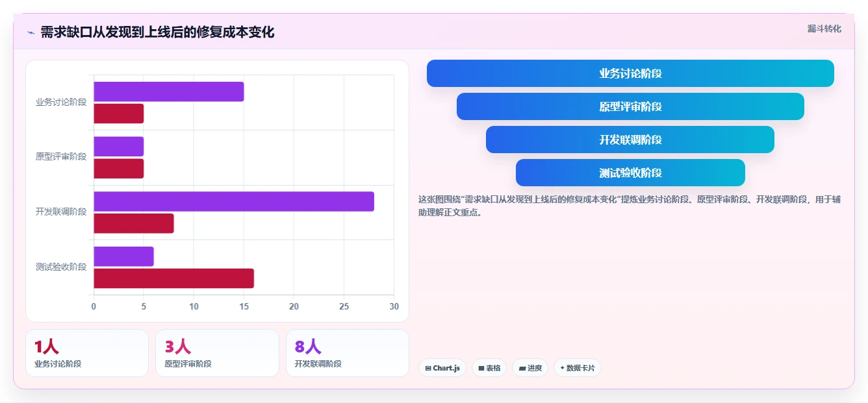Image resolution: width=868 pixels, height=403 pixels.
Task: Select the red bar for 原型评审阶段
Action: click(119, 169)
